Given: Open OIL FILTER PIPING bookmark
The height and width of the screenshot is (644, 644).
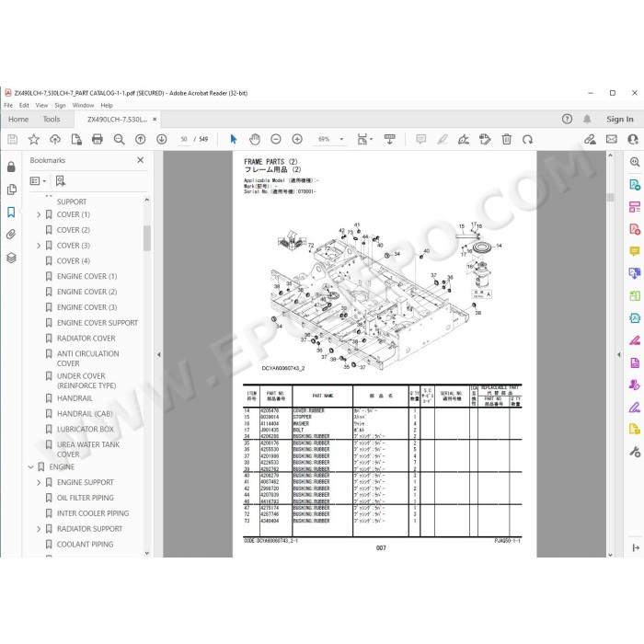Looking at the screenshot, I should 86,498.
